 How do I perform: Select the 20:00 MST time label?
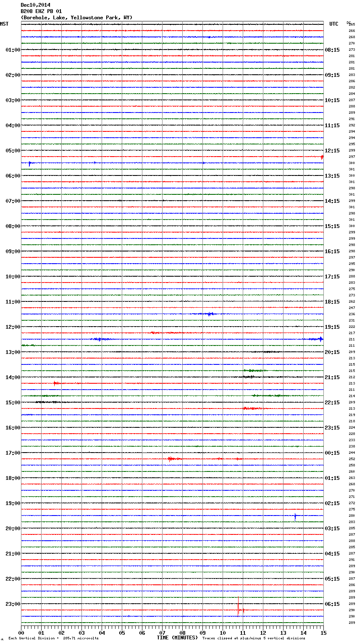[13, 529]
